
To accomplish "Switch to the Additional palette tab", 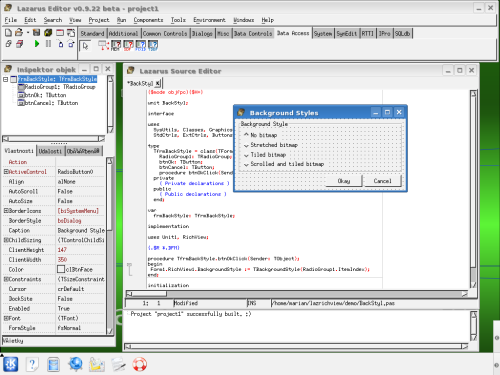I will tap(123, 33).
